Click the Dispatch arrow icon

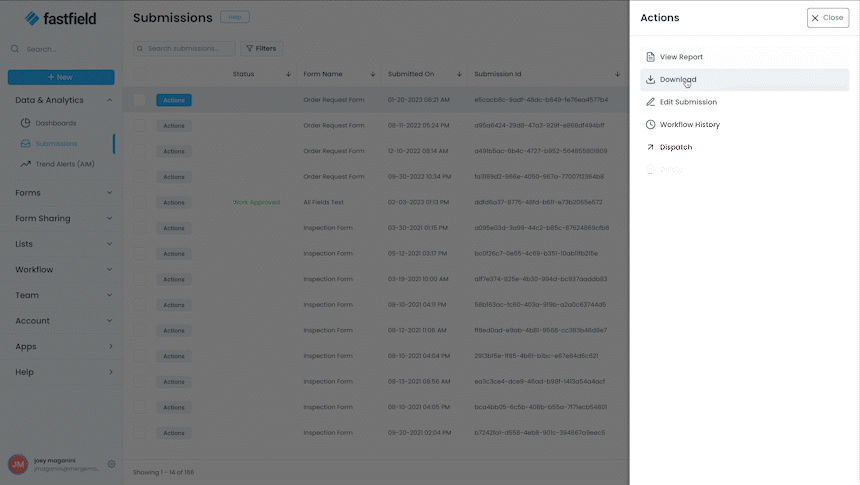[x=651, y=147]
